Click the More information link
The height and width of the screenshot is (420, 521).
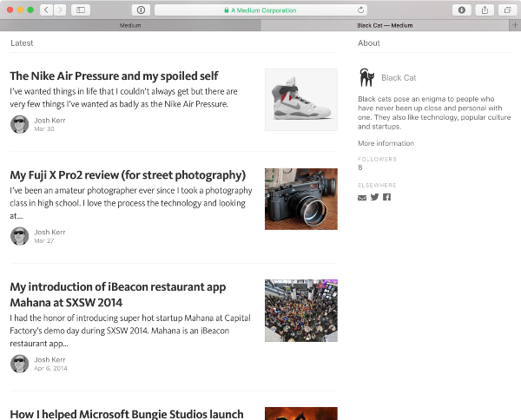[386, 143]
